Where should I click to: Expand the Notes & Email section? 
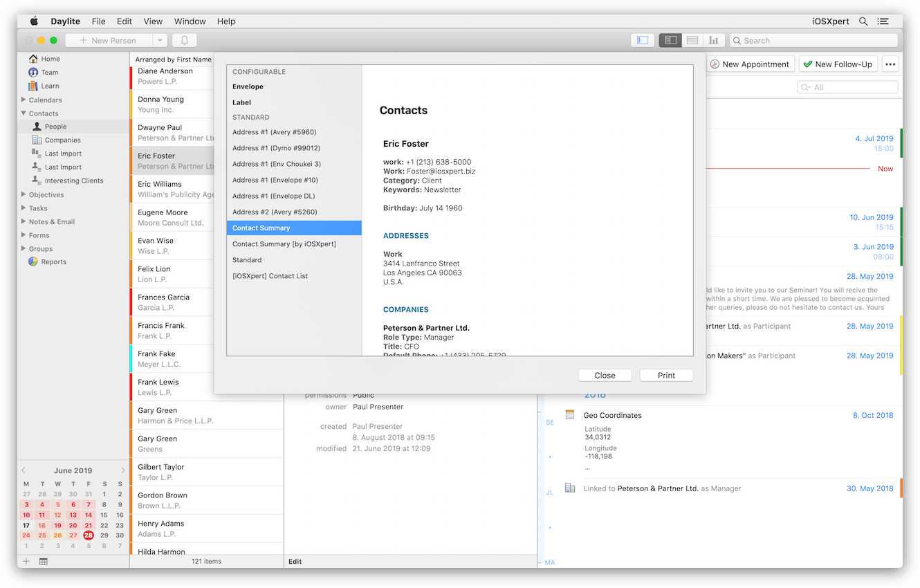click(24, 221)
